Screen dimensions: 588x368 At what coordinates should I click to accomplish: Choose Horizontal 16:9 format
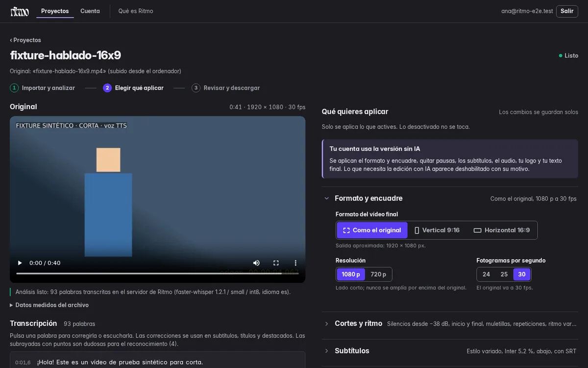click(x=502, y=230)
